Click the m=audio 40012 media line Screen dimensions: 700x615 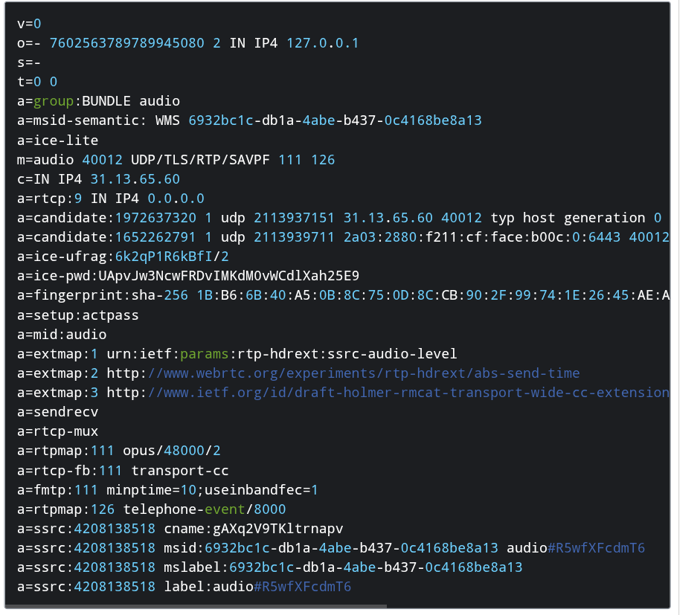coord(176,159)
